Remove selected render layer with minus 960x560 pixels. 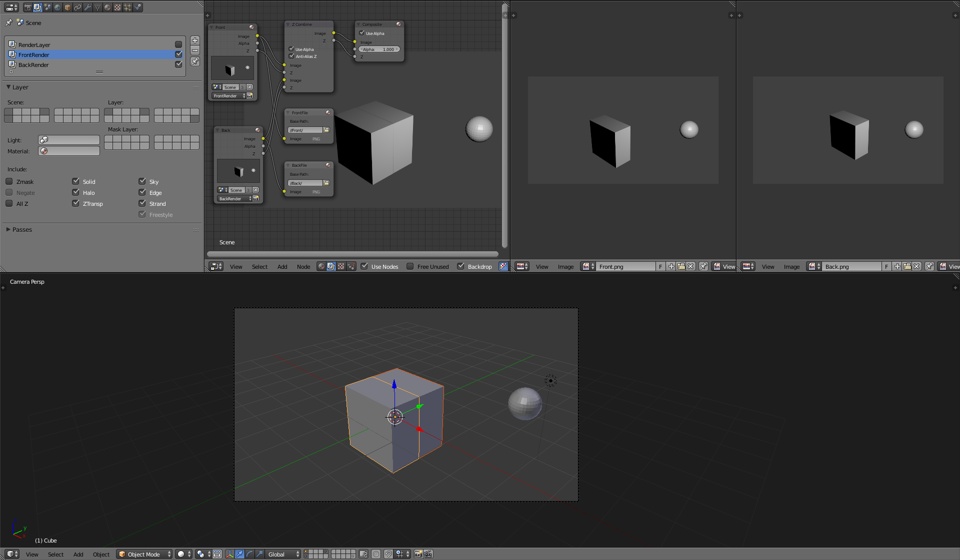195,50
